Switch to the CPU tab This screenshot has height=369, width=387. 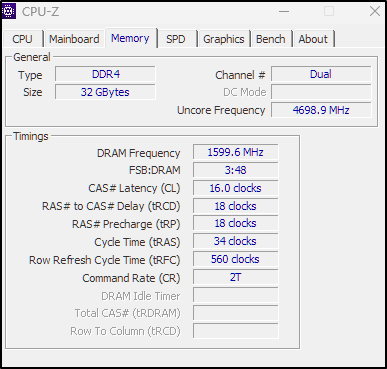point(22,39)
